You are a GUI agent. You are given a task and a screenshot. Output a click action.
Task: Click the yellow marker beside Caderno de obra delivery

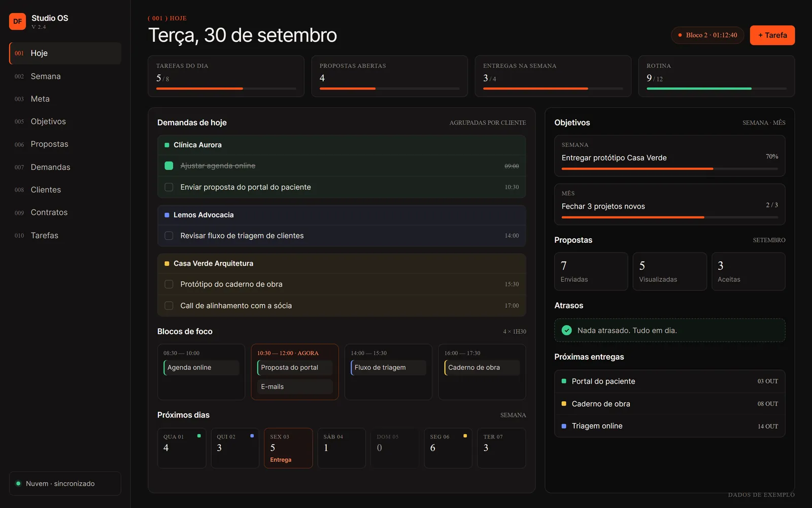click(x=564, y=403)
